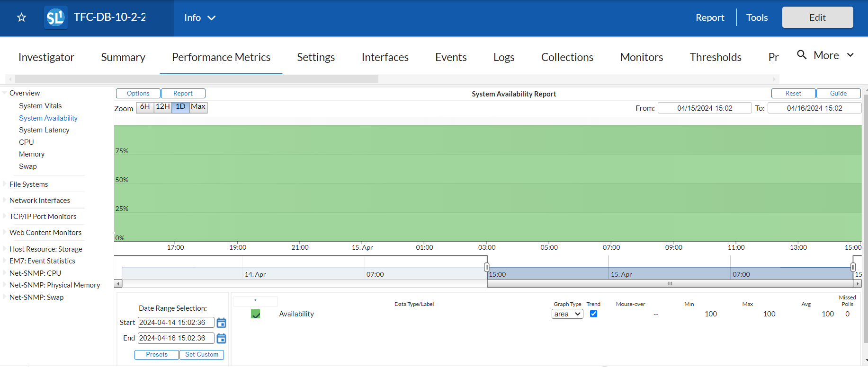
Task: Click the From date input field
Action: coord(704,108)
